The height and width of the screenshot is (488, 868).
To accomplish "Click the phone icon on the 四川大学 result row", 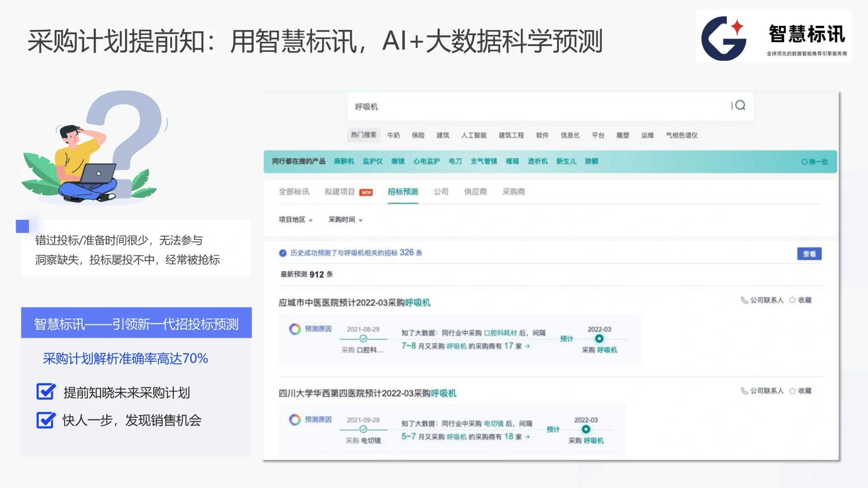I will click(744, 390).
